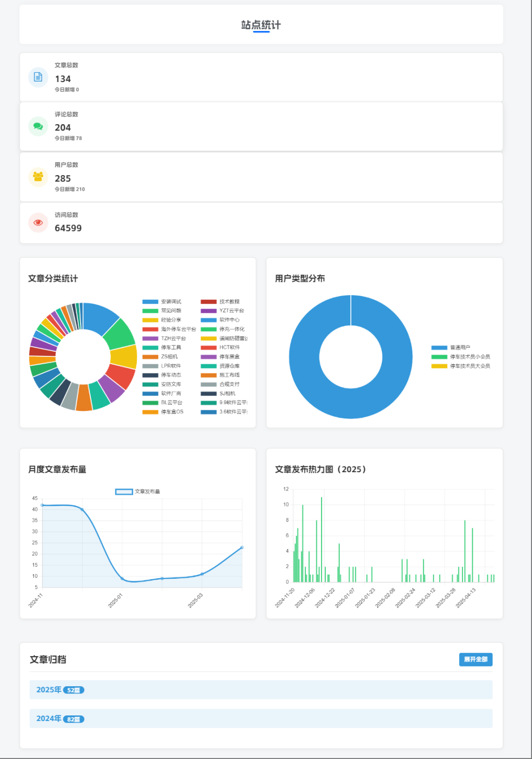The height and width of the screenshot is (759, 532).
Task: Click the 2024-11 data point on line chart
Action: pyautogui.click(x=42, y=505)
